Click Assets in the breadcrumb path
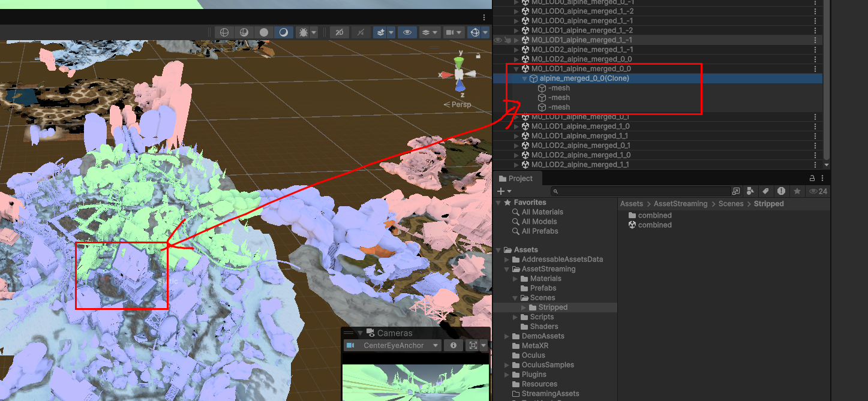Viewport: 868px width, 401px height. (x=632, y=204)
